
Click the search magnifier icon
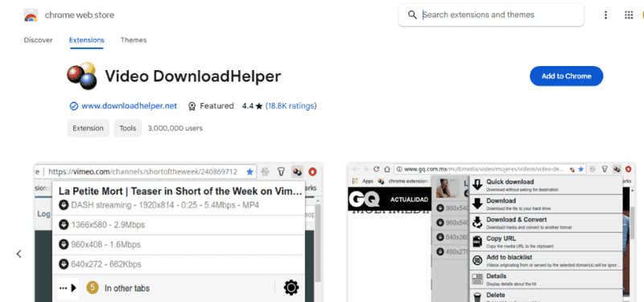[412, 15]
